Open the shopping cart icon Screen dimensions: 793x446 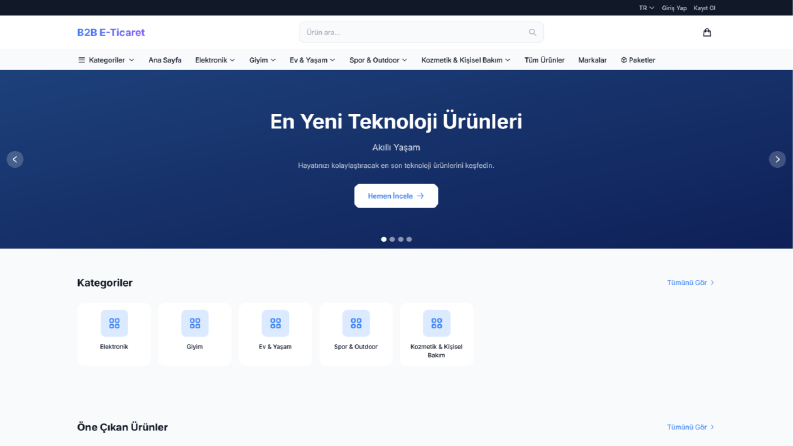[x=707, y=32]
